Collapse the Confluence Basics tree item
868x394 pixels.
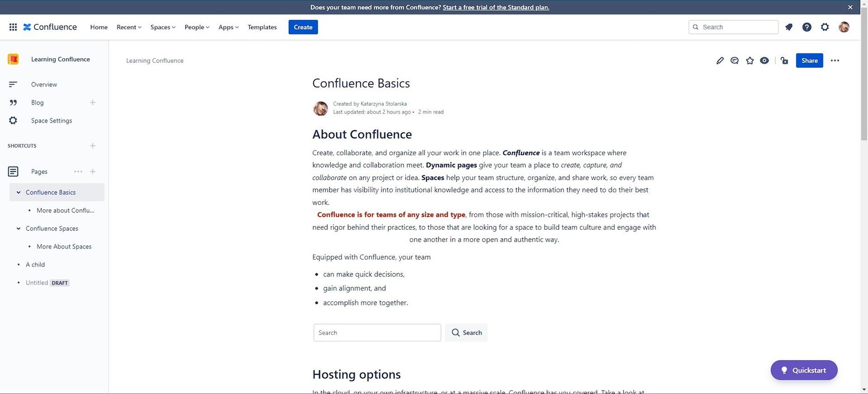[19, 192]
